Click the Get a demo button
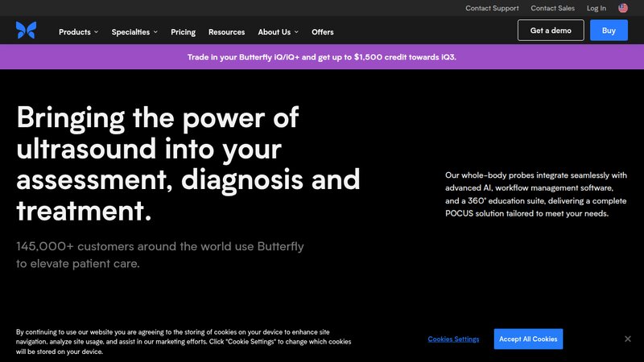The image size is (644, 362). tap(551, 31)
